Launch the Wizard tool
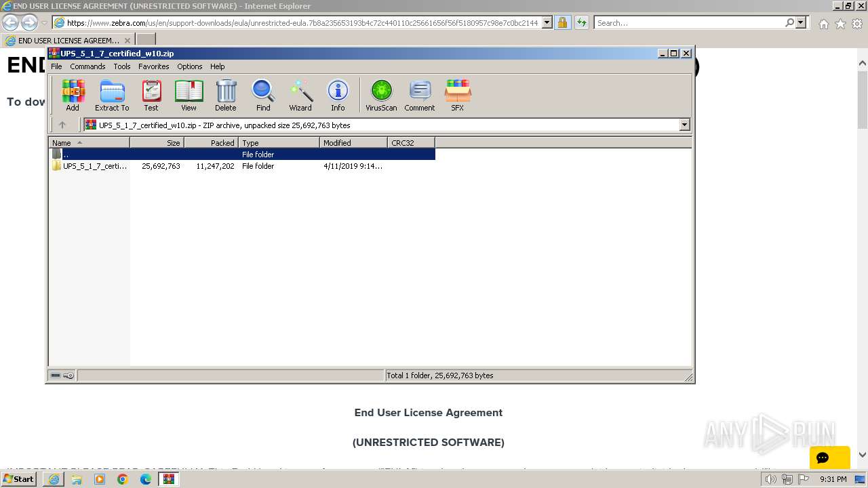868x488 pixels. point(300,95)
